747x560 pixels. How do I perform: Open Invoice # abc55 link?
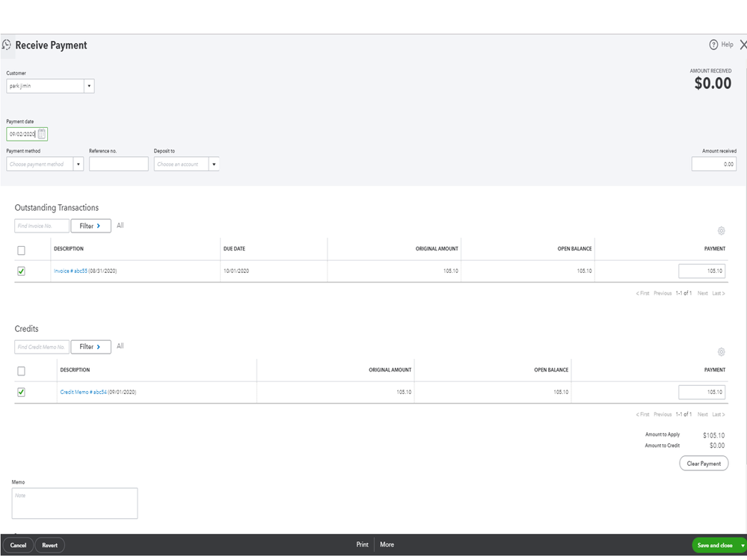[70, 271]
